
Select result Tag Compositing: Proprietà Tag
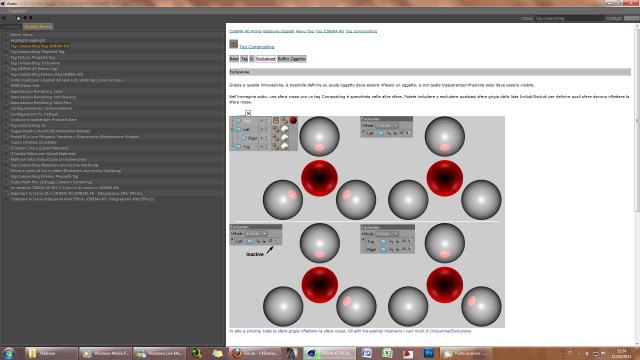[x=37, y=52]
